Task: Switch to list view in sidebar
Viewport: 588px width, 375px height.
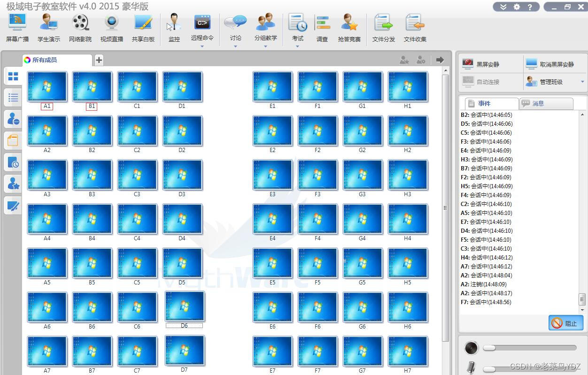Action: coord(13,98)
